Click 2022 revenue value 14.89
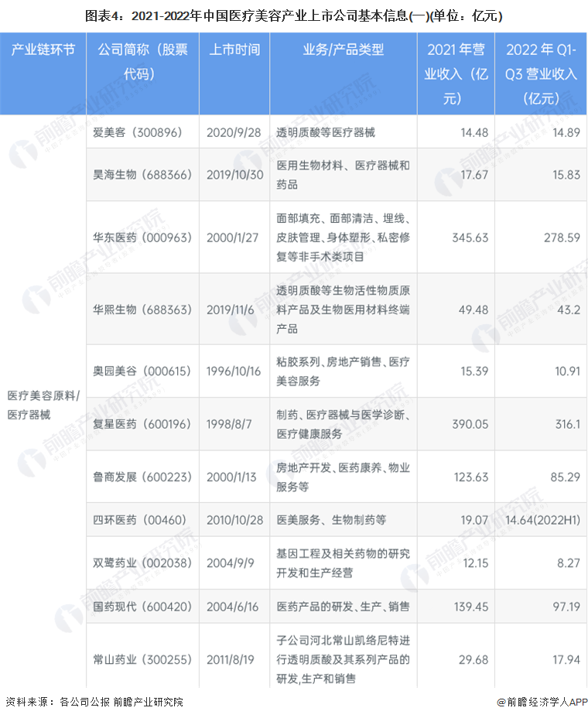 [566, 132]
